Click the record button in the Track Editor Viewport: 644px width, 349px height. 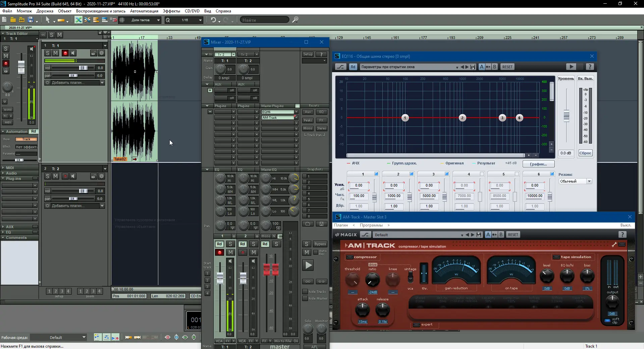pos(6,63)
